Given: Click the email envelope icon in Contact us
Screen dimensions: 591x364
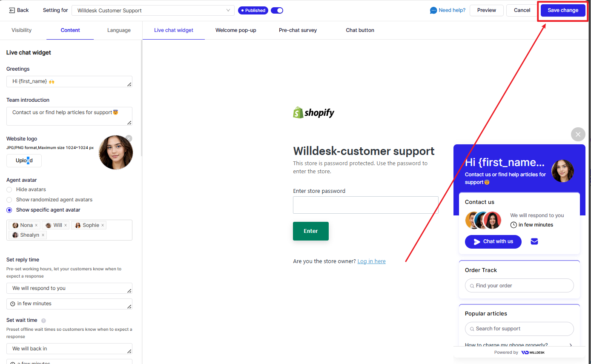Looking at the screenshot, I should (x=534, y=241).
